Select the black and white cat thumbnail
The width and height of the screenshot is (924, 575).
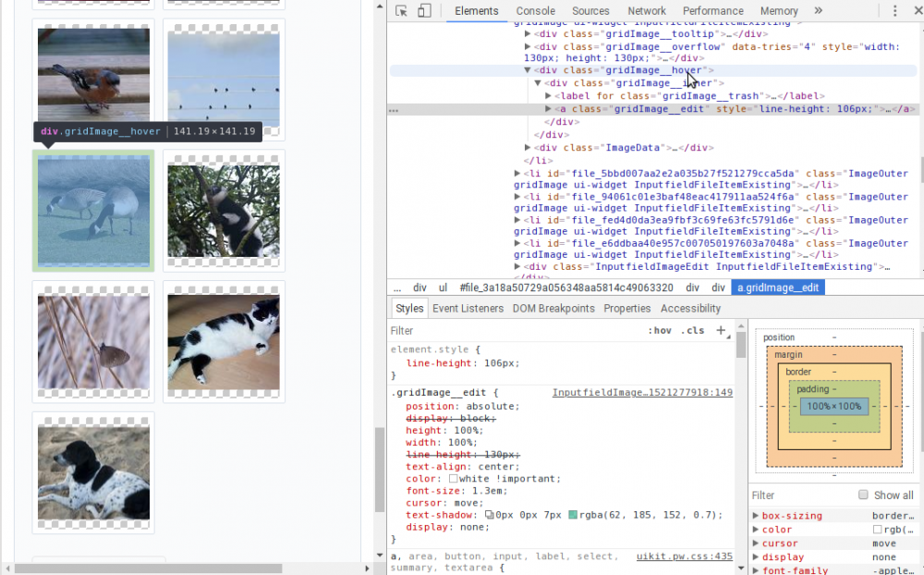tap(224, 341)
